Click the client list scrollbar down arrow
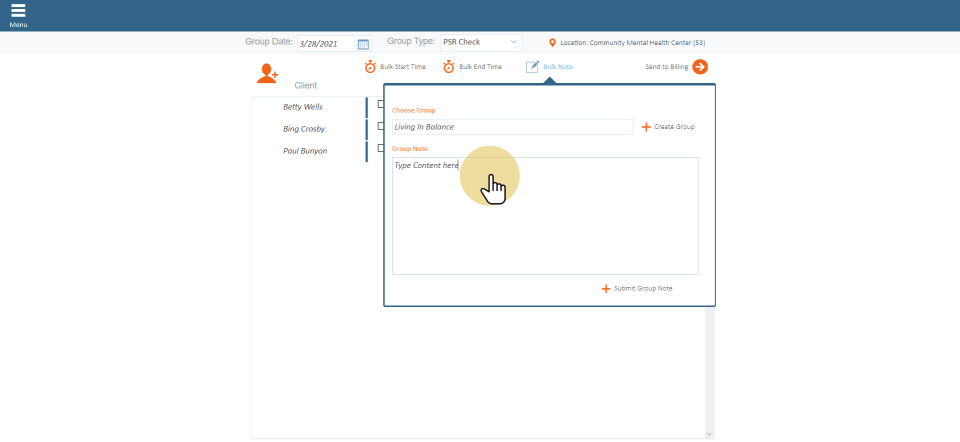The width and height of the screenshot is (960, 442). coord(710,434)
